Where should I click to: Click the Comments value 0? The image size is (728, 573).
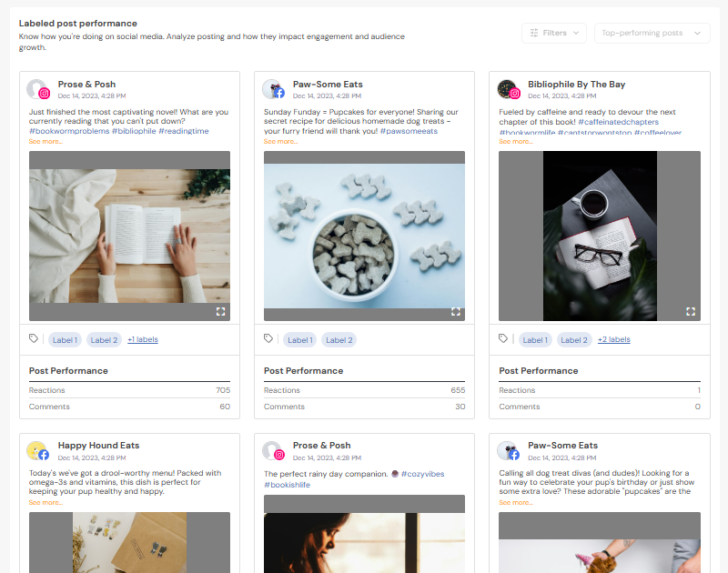(698, 407)
